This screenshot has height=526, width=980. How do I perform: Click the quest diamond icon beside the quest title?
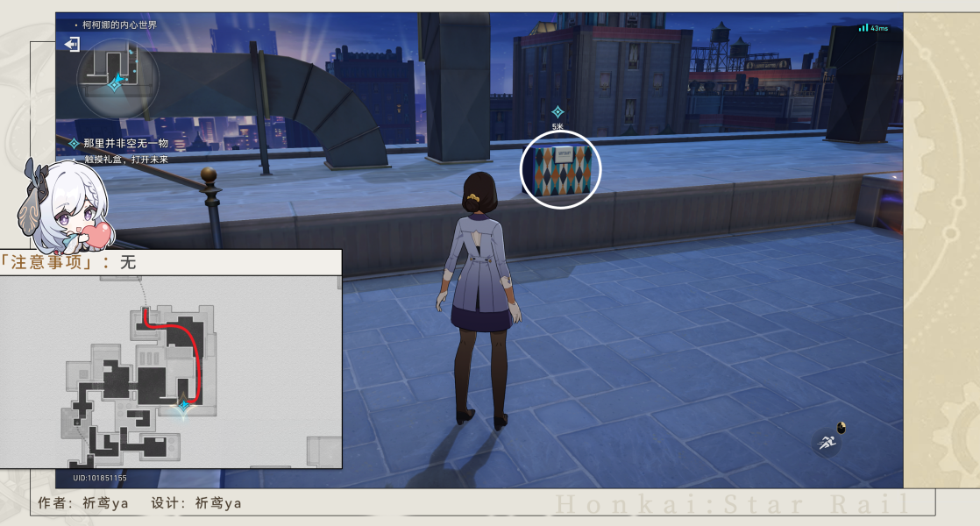pos(74,144)
